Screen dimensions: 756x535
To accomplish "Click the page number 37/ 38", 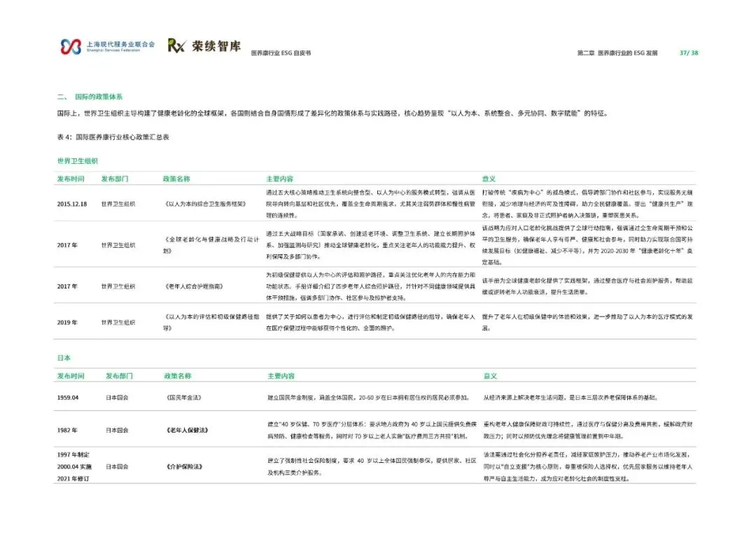I will (x=689, y=53).
